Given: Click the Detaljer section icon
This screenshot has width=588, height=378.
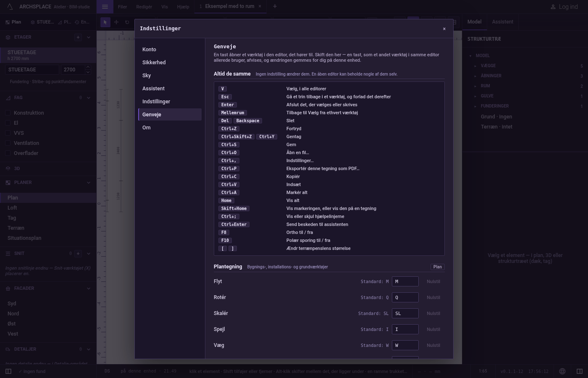Looking at the screenshot, I should (x=8, y=349).
